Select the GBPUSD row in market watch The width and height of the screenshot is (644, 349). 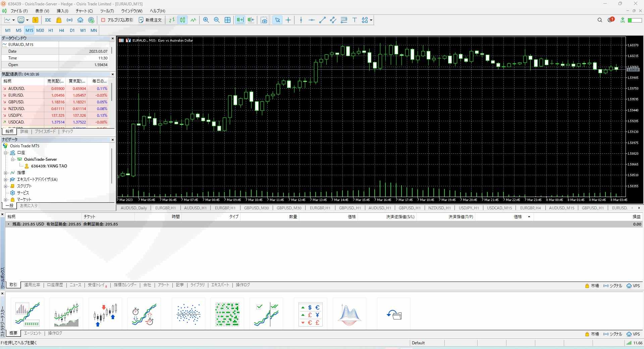point(16,102)
